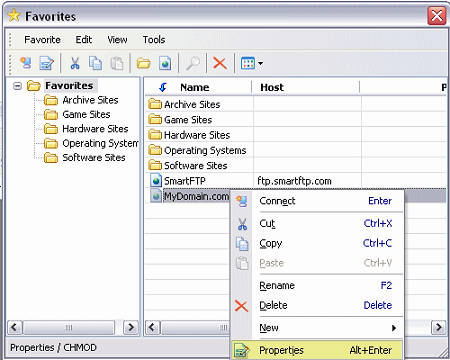Click the ftp.smartftp.com host cell

click(x=294, y=181)
